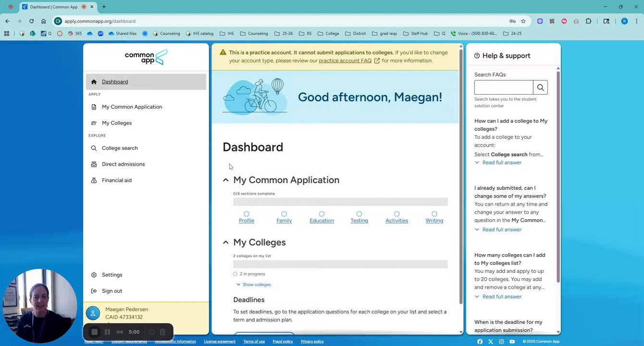Screen dimensions: 644x346
Task: Open College search in sidebar
Action: pyautogui.click(x=146, y=148)
